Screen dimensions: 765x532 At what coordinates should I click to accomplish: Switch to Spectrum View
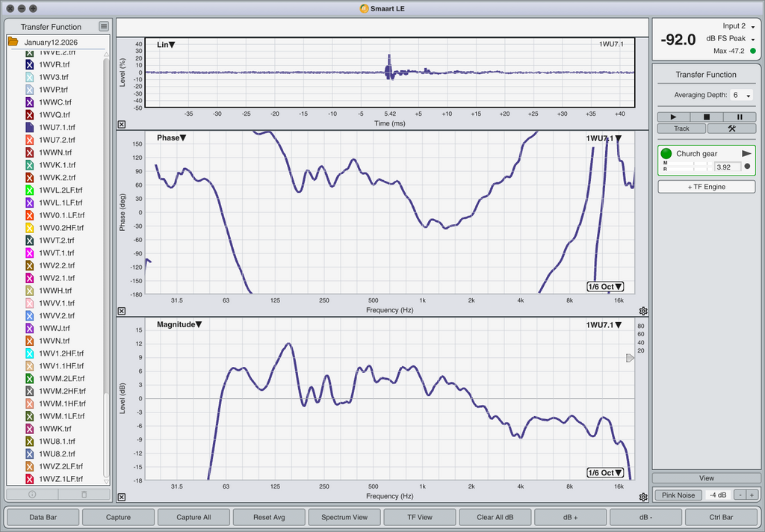pos(344,517)
